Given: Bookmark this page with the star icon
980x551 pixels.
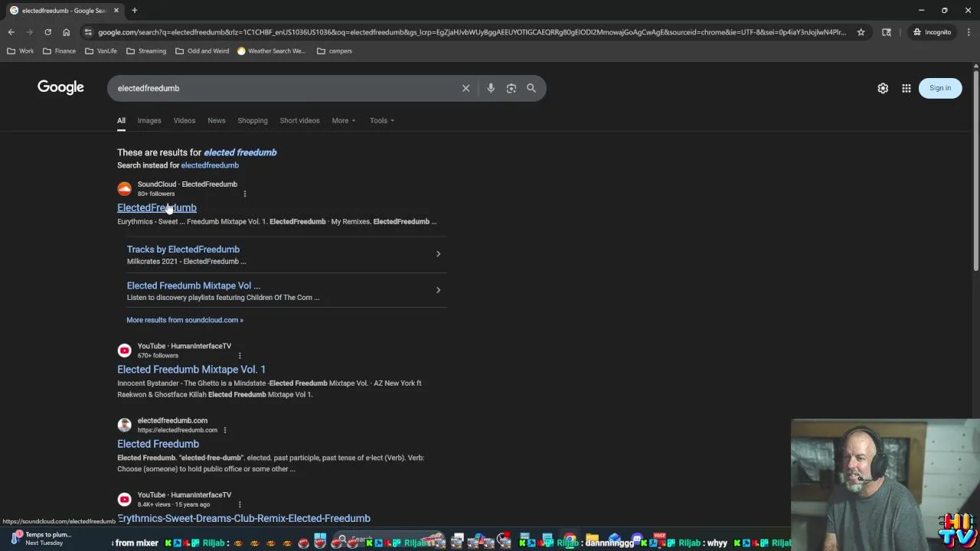Looking at the screenshot, I should pos(861,32).
